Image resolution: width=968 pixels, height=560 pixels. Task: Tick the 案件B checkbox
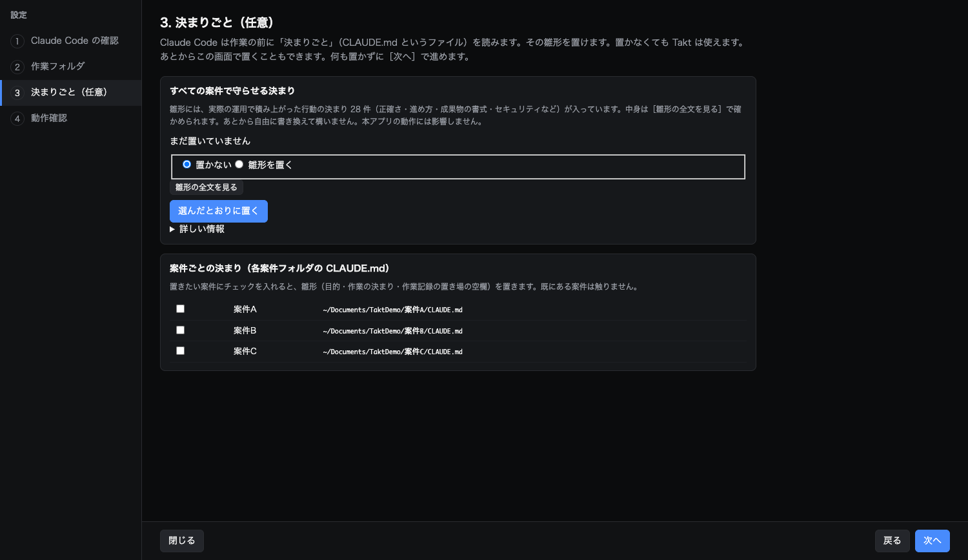(181, 330)
